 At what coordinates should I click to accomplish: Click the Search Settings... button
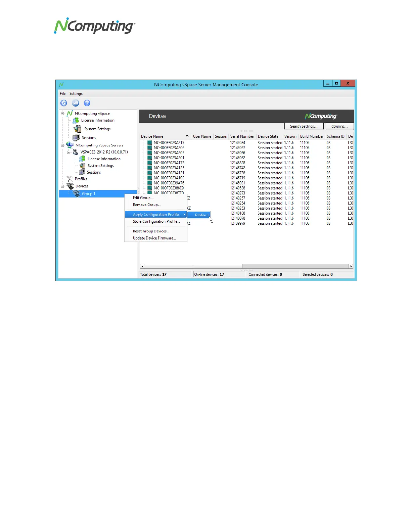point(304,126)
